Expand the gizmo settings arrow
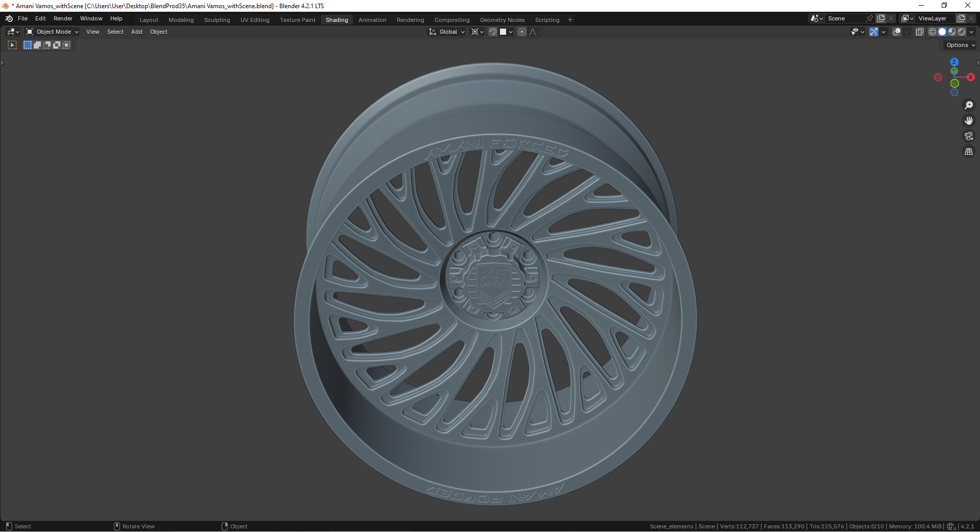Viewport: 980px width, 532px height. pos(883,32)
